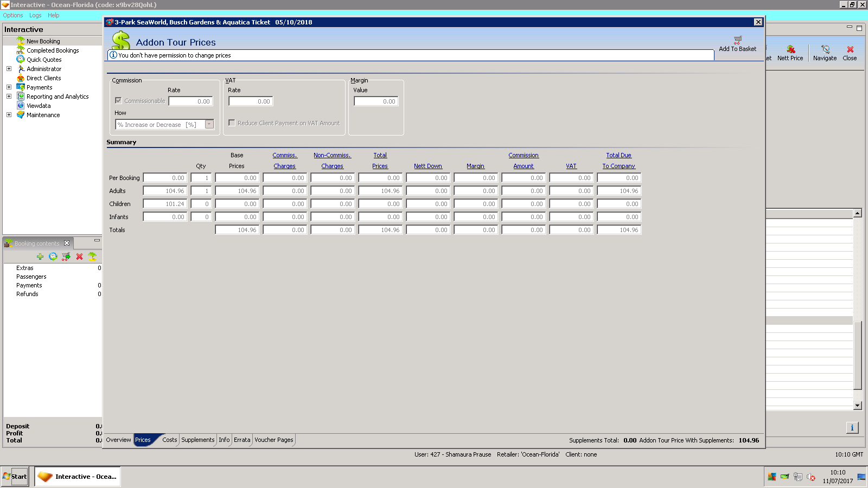Expand the Administrator tree node

click(x=9, y=69)
